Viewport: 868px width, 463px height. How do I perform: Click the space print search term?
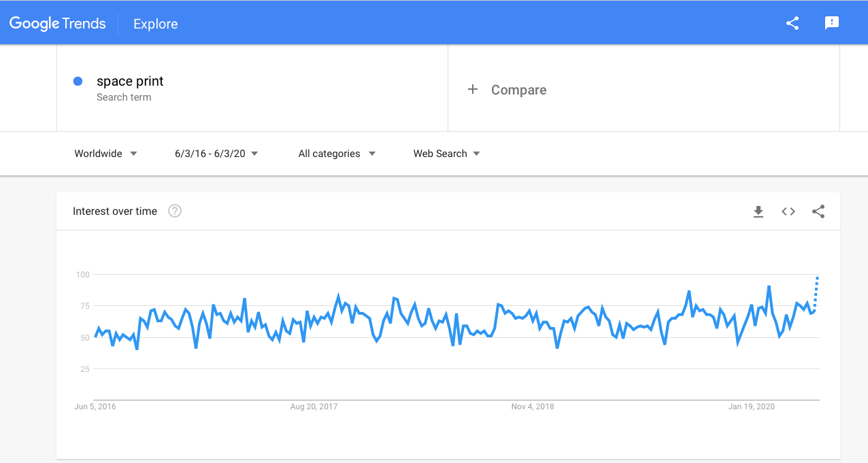130,82
